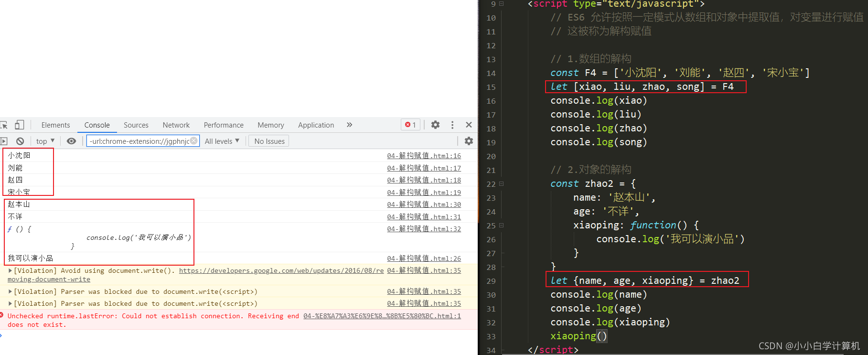Switch to the Application tab
The image size is (868, 355).
316,125
